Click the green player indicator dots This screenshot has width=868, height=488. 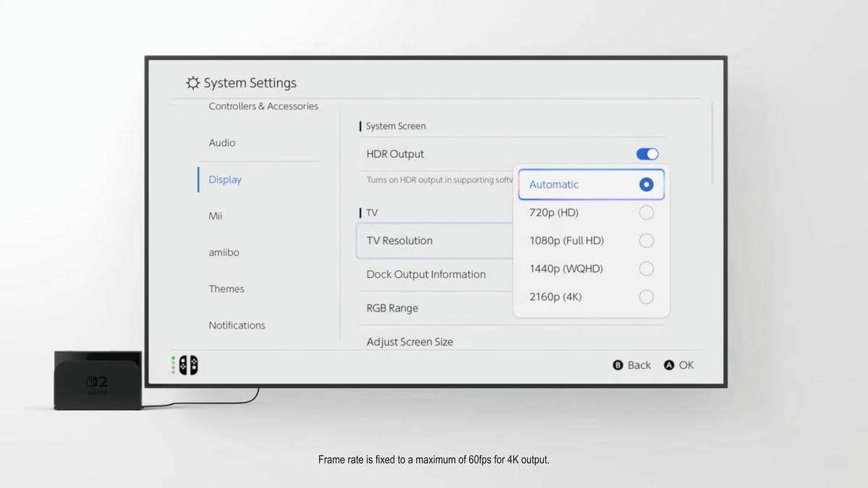173,365
